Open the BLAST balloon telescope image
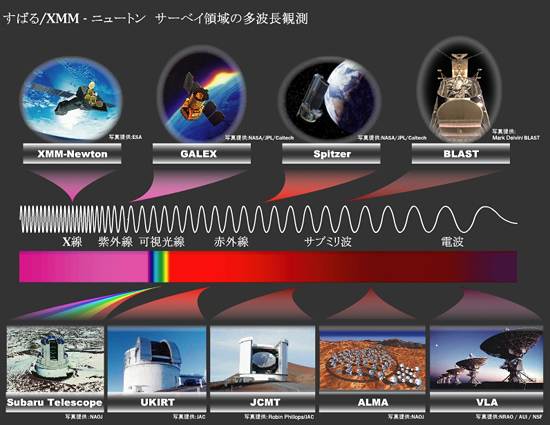550x425 pixels. tap(460, 88)
